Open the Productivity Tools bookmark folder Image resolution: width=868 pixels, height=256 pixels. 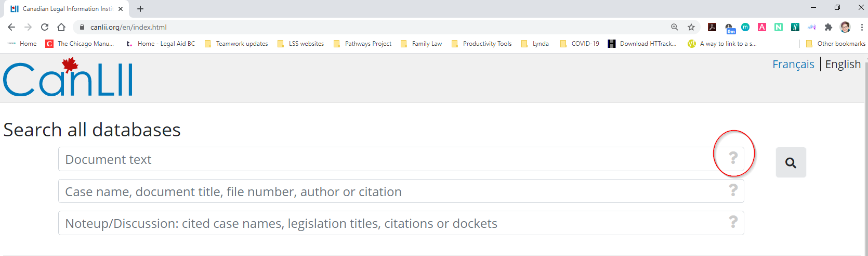(481, 44)
